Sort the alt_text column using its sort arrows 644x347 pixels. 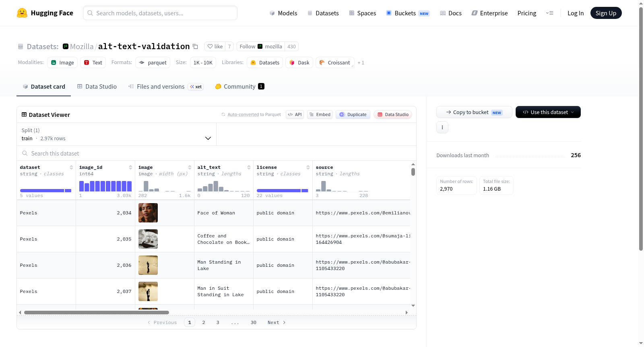pos(249,167)
